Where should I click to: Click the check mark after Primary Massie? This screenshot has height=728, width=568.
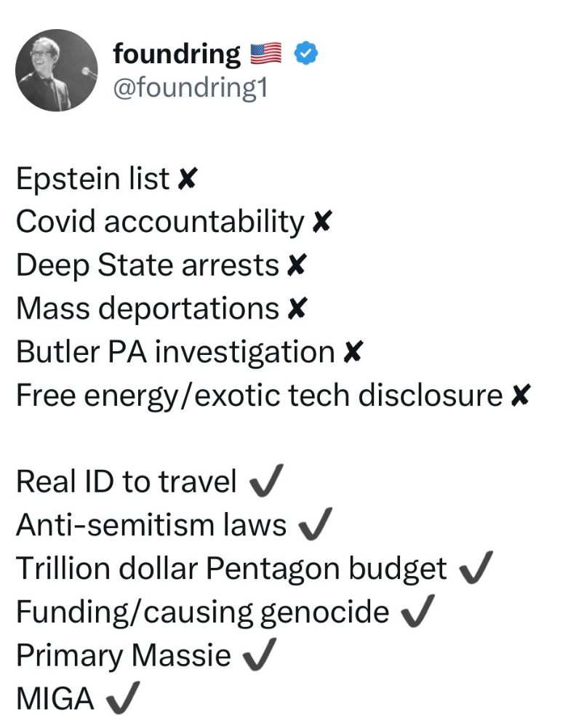click(x=258, y=655)
